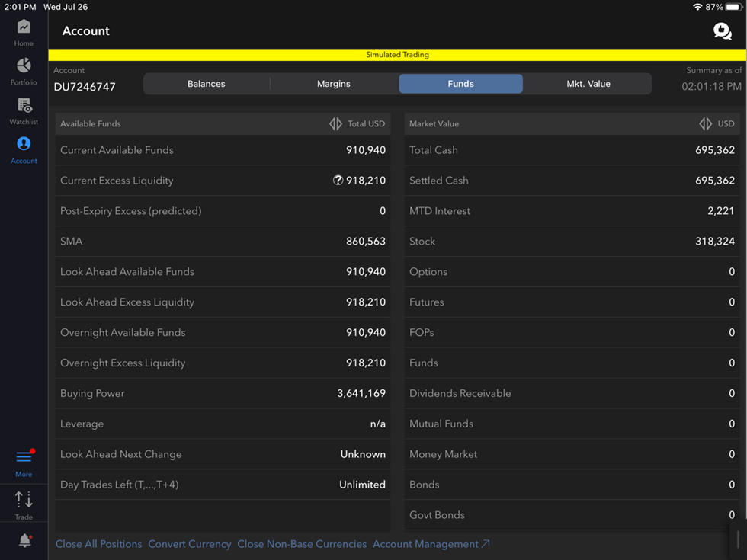Switch to the Mkt. Value tab
The image size is (747, 560).
point(588,84)
